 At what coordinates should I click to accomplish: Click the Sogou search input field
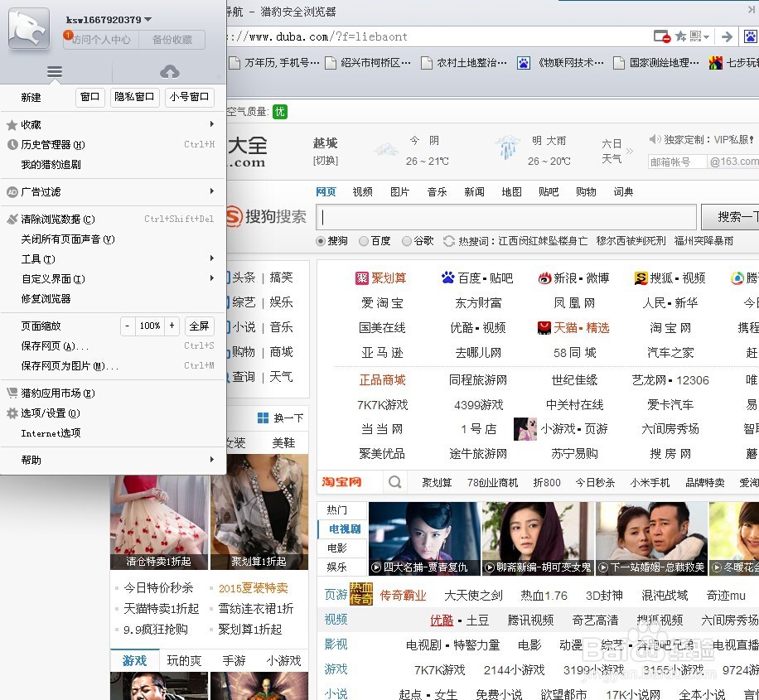click(506, 216)
